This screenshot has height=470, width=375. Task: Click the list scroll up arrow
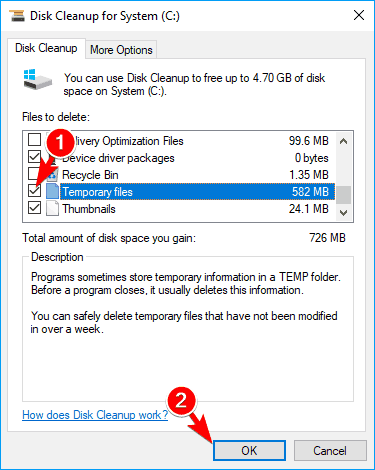click(x=344, y=141)
